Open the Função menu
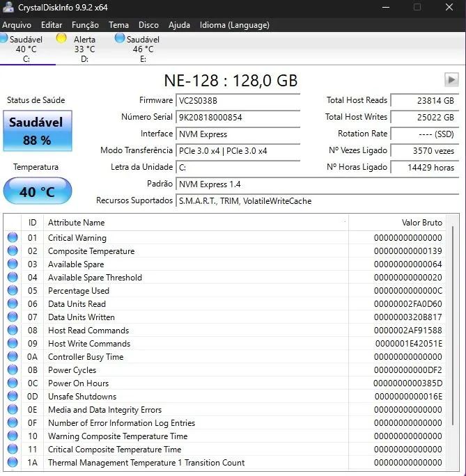 point(85,25)
